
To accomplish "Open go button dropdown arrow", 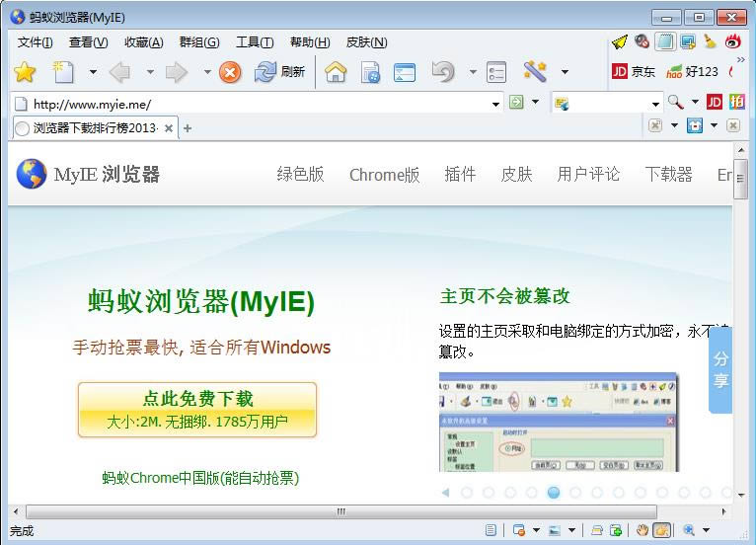I will (x=535, y=102).
